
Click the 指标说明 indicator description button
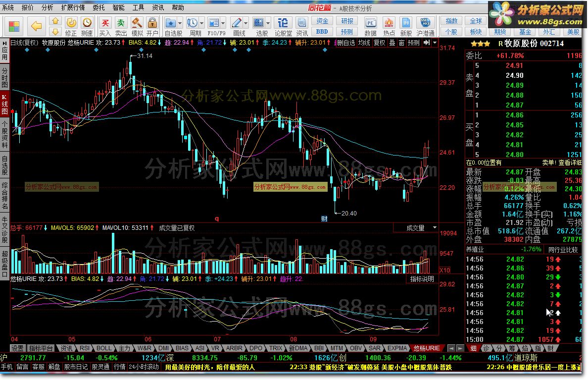(422, 278)
